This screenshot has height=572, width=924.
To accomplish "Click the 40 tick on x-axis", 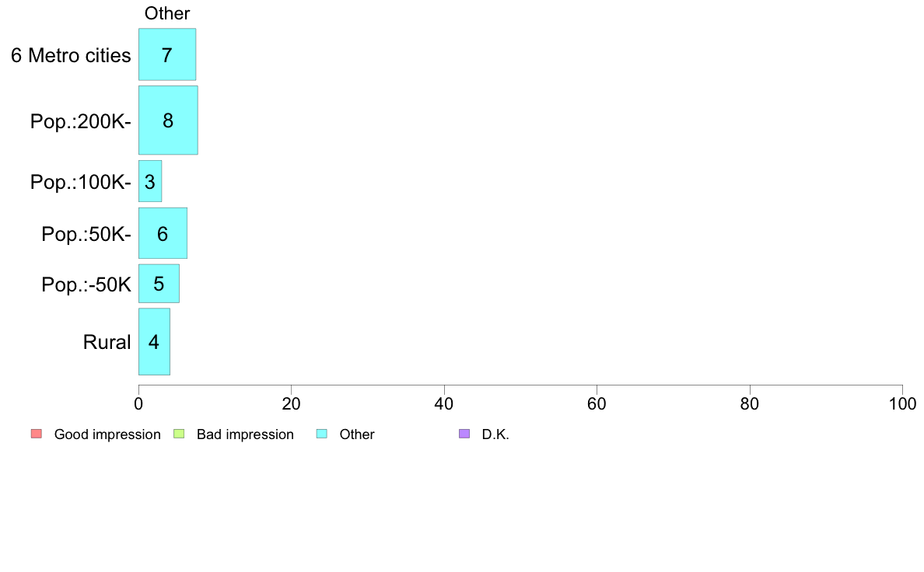I will 444,404.
